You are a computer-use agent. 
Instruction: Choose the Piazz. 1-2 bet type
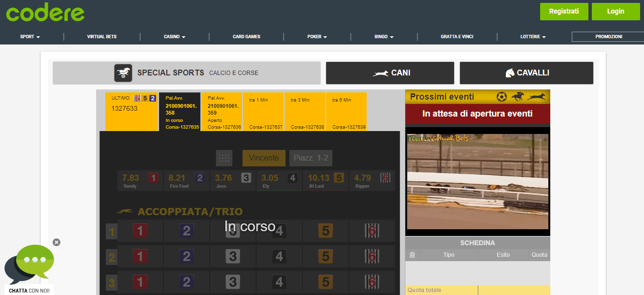pos(311,158)
